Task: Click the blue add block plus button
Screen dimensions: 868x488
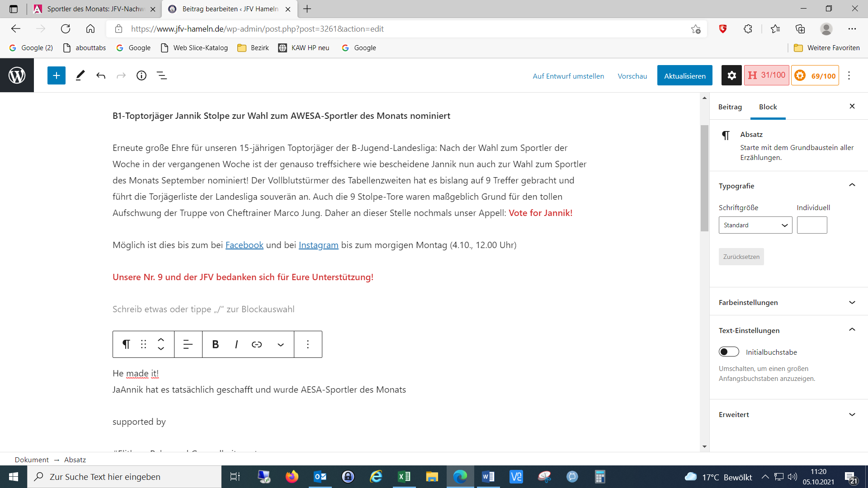Action: point(57,75)
